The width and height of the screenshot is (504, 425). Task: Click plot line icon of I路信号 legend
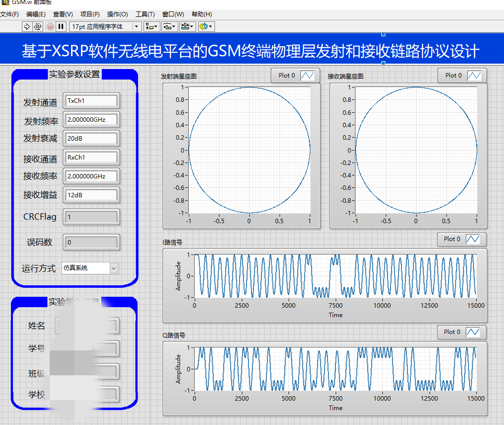pos(473,239)
